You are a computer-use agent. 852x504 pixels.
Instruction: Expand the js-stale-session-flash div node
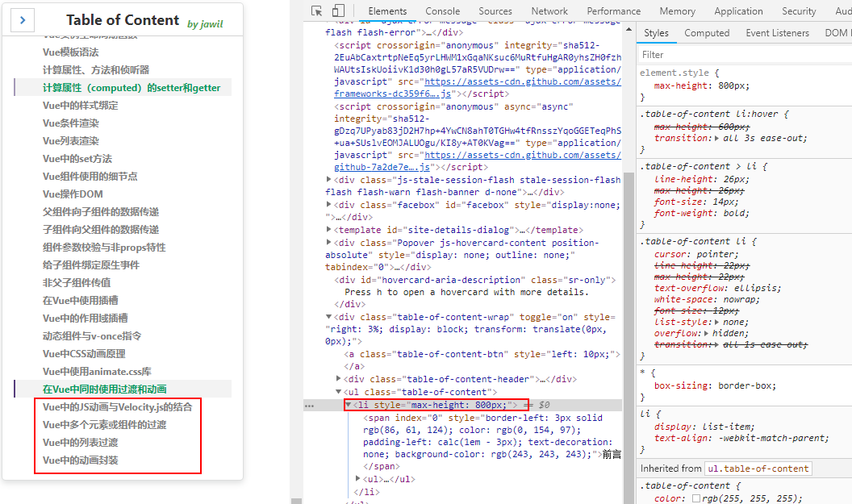click(x=328, y=179)
